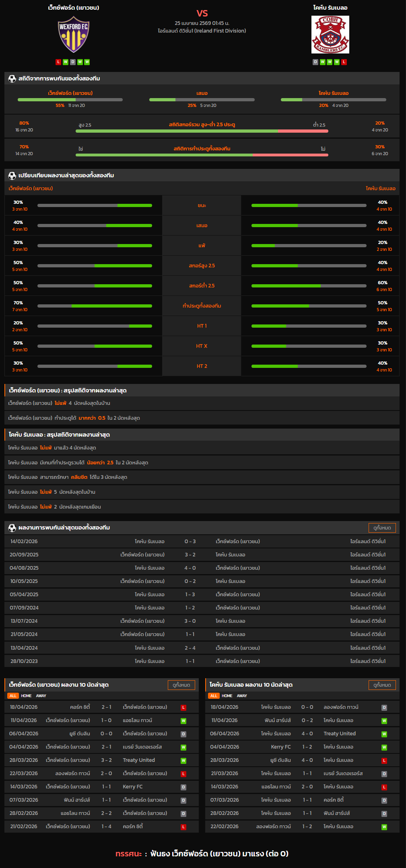
Task: Click the gray D badge under Cobh crest
Action: (x=315, y=62)
